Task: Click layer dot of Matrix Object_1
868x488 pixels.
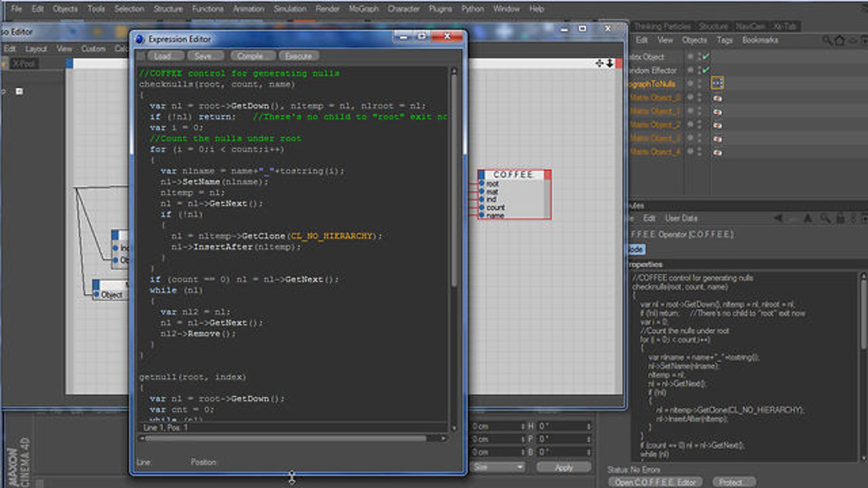Action: [690, 111]
